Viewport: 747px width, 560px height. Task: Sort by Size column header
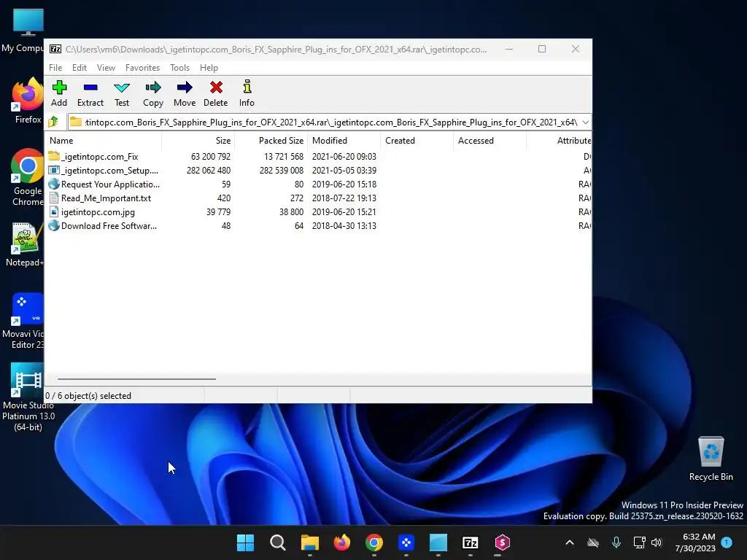198,141
